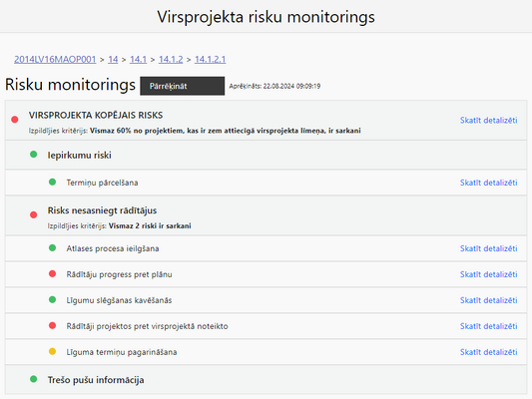The width and height of the screenshot is (532, 399).
Task: Click the red dot for Rādītāju progress pret plānu
Action: click(x=52, y=273)
